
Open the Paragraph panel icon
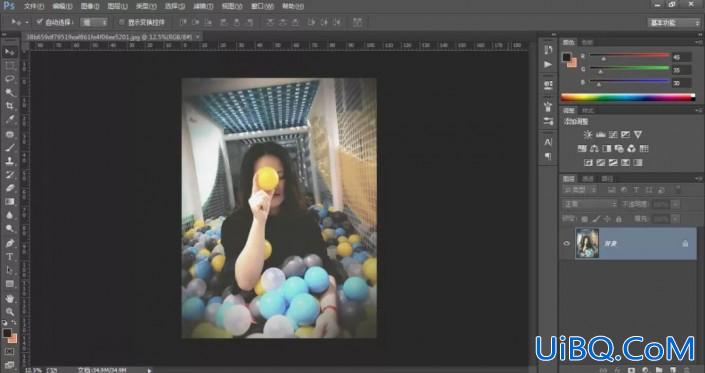coord(548,156)
